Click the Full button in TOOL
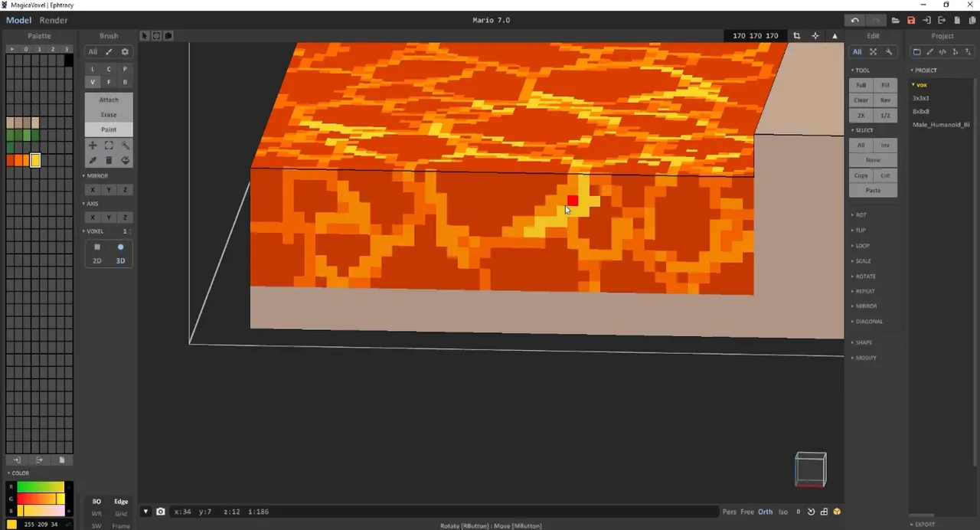 point(861,85)
